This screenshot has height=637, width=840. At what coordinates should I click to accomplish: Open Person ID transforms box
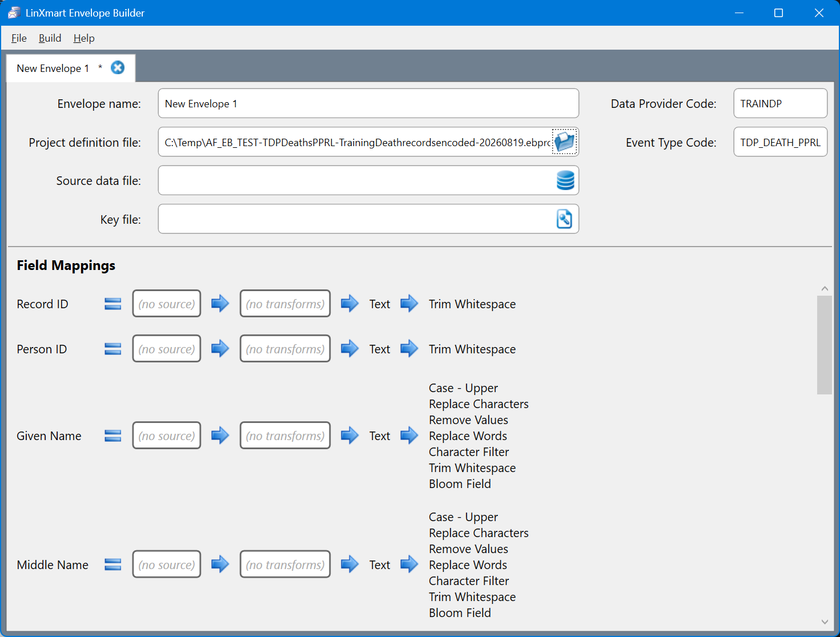[x=285, y=349]
